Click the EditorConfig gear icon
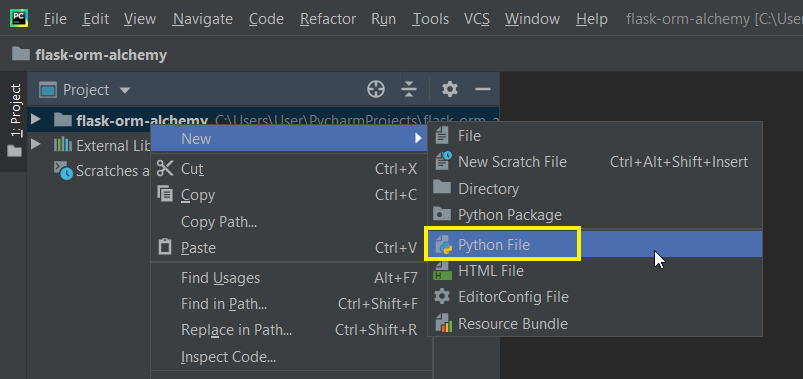Screen dimensions: 803x379 pos(442,297)
